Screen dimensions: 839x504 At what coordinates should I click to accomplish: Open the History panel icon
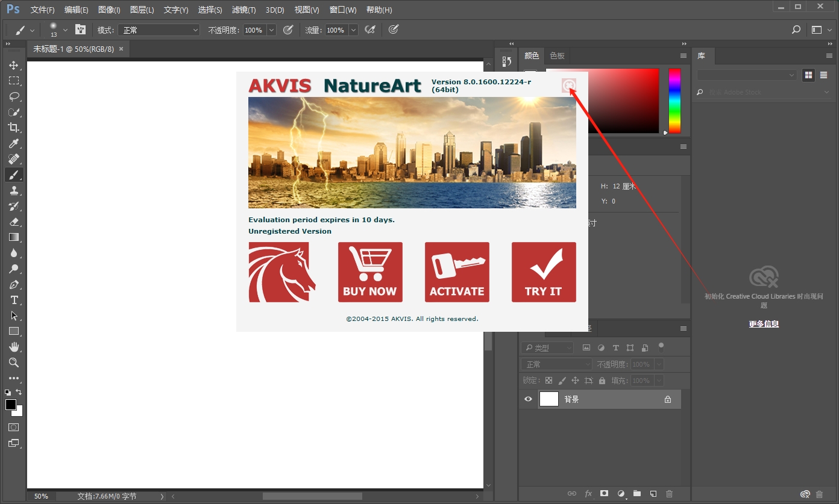coord(507,61)
